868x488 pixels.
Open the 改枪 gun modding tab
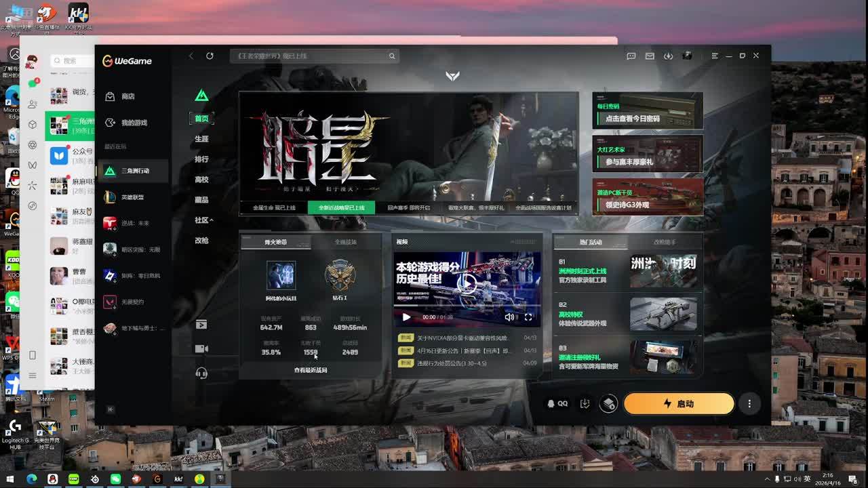[201, 241]
